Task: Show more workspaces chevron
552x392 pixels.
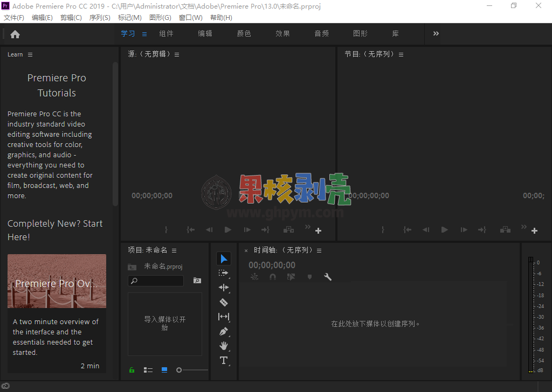Action: (436, 34)
